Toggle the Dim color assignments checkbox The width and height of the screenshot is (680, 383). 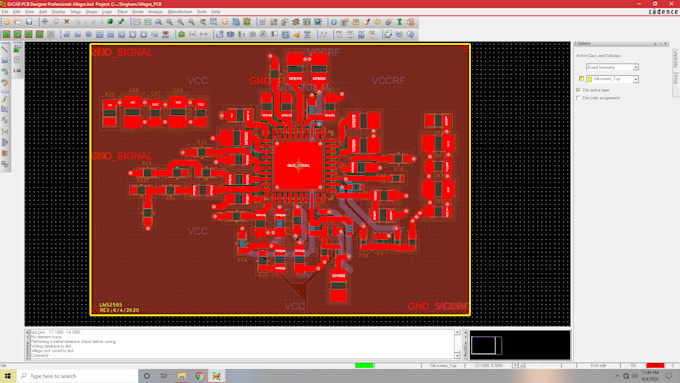(579, 98)
